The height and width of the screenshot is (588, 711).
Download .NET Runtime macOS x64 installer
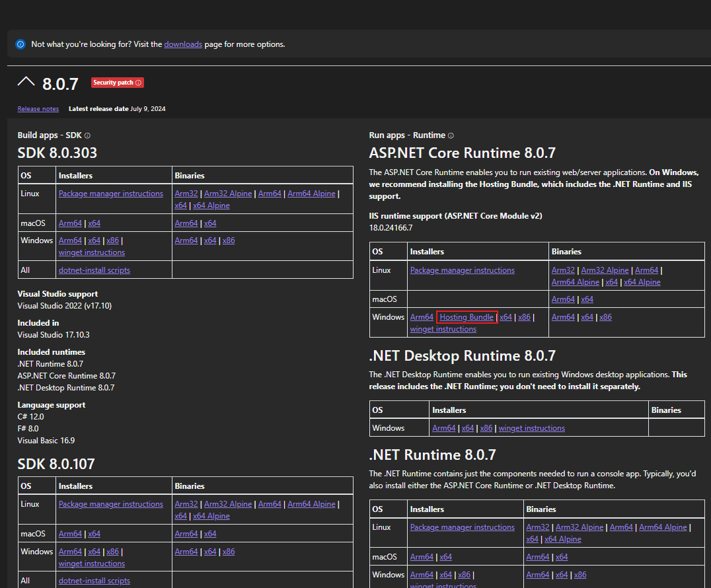point(446,557)
